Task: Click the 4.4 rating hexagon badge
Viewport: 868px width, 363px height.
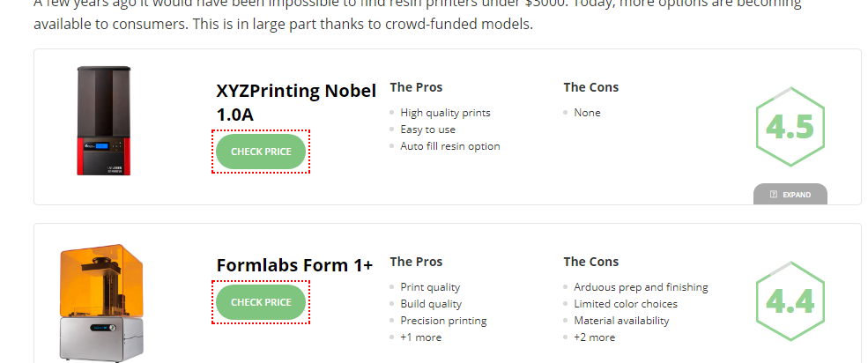Action: pyautogui.click(x=789, y=302)
